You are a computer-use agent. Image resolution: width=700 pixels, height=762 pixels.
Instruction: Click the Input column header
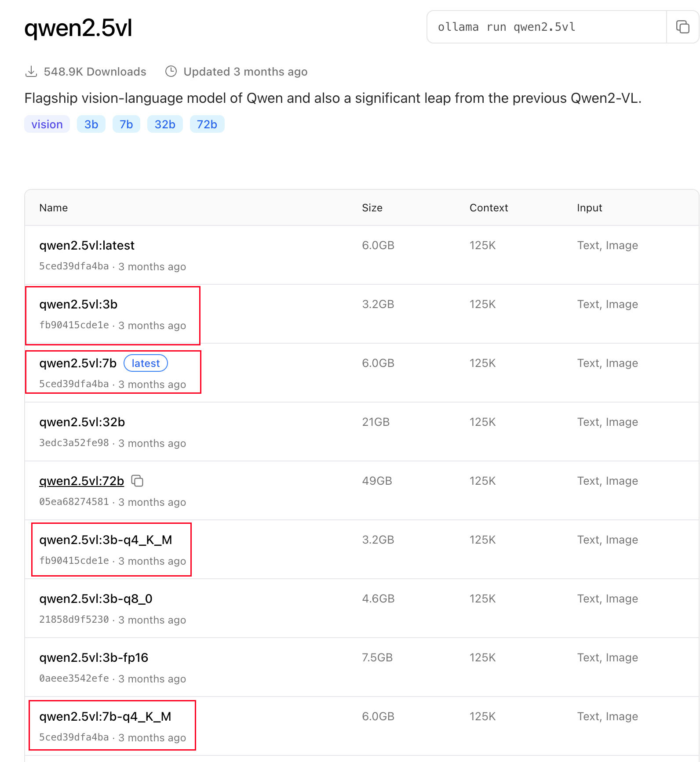pos(589,208)
